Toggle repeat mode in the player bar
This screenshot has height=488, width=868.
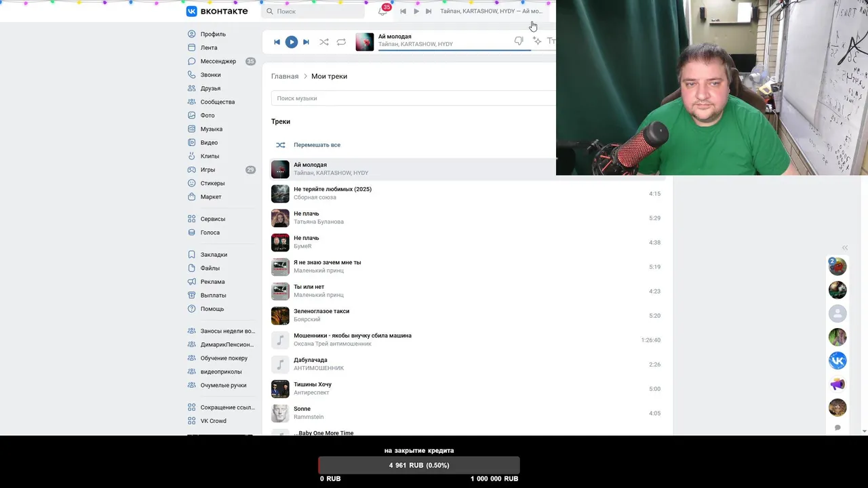click(x=341, y=42)
